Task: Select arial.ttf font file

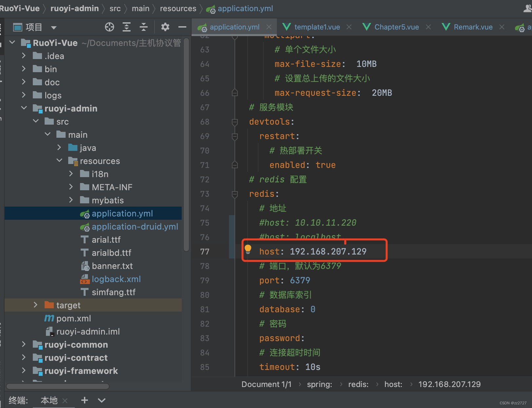Action: [93, 239]
